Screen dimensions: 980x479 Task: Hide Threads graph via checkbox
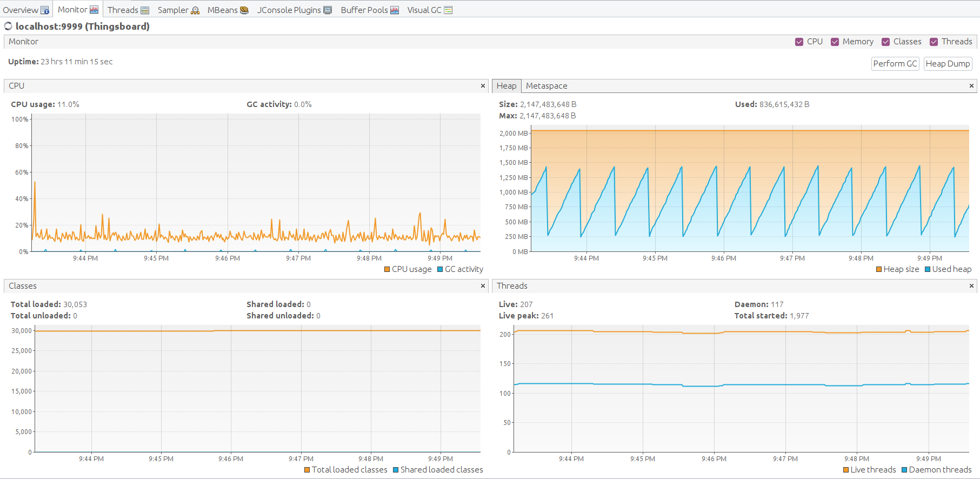point(934,42)
